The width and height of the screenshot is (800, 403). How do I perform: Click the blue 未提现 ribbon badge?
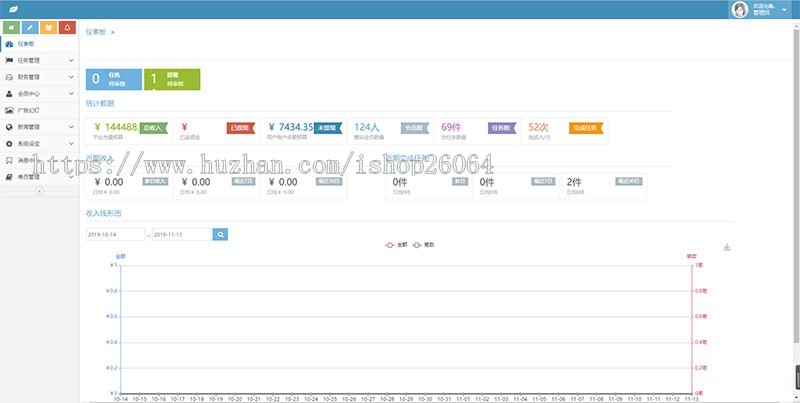(x=328, y=128)
